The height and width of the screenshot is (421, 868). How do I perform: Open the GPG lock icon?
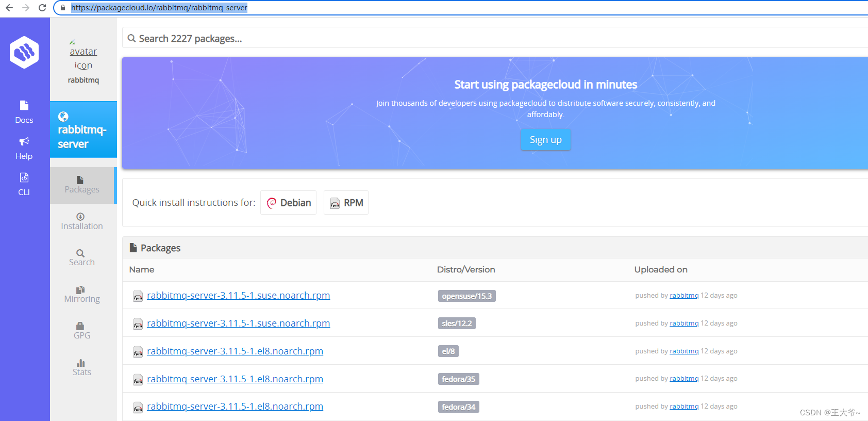tap(80, 326)
